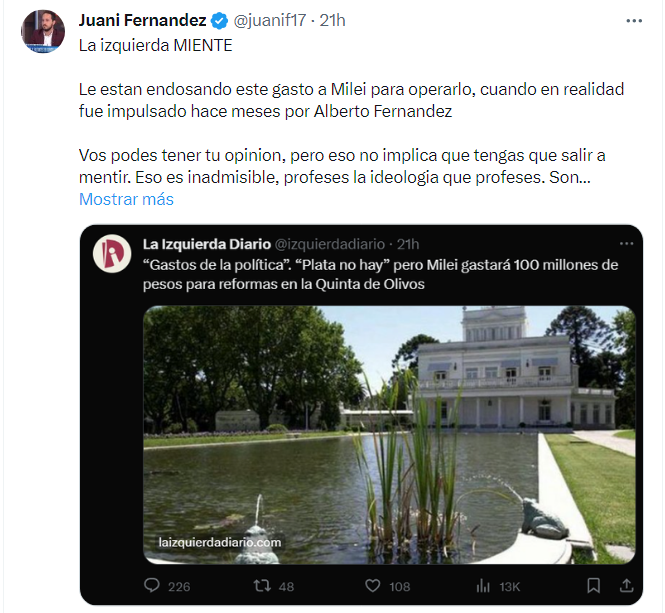Click the blue verified badge

click(219, 21)
